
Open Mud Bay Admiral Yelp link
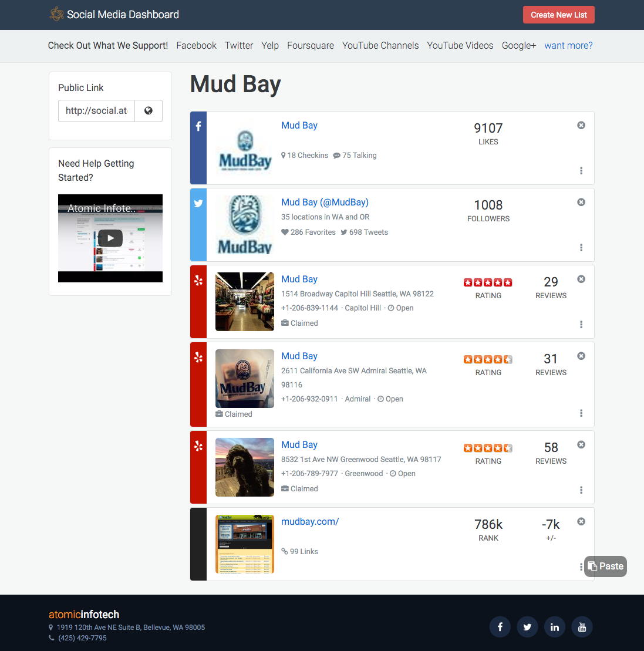(x=299, y=356)
